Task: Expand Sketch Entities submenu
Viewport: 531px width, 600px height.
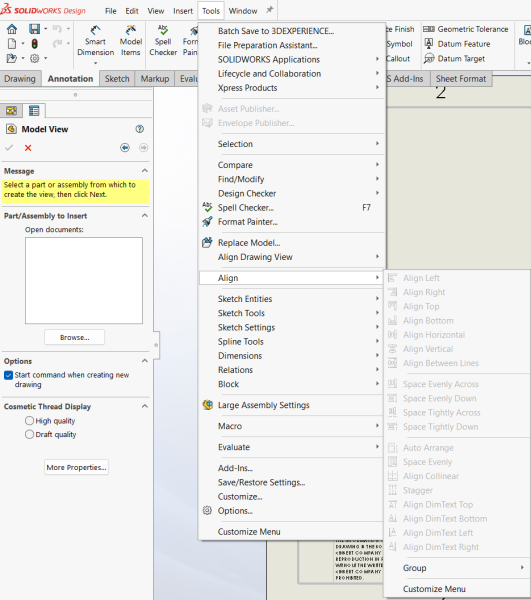Action: [x=292, y=299]
